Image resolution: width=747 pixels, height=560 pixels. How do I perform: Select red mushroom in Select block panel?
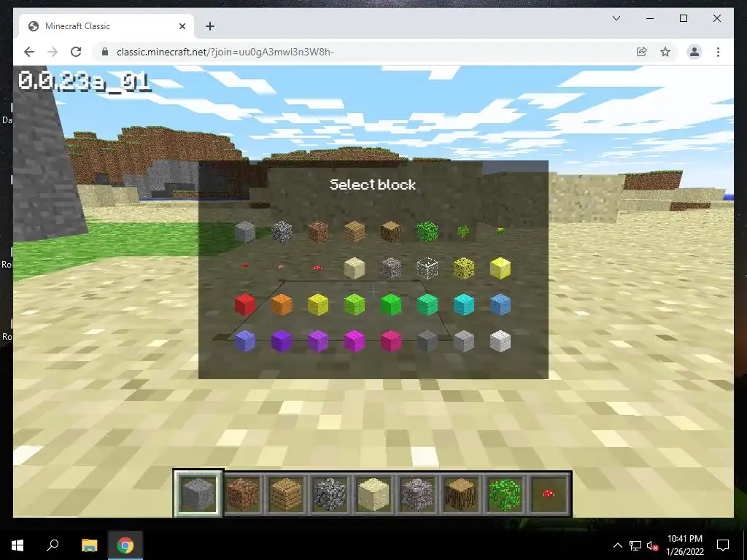point(318,268)
